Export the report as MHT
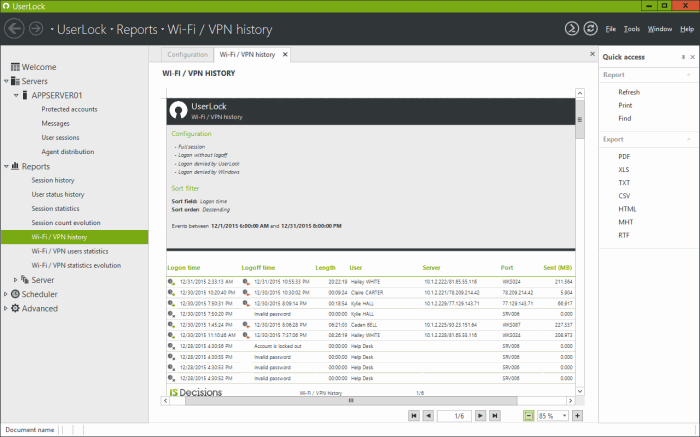The width and height of the screenshot is (700, 437). pos(625,222)
